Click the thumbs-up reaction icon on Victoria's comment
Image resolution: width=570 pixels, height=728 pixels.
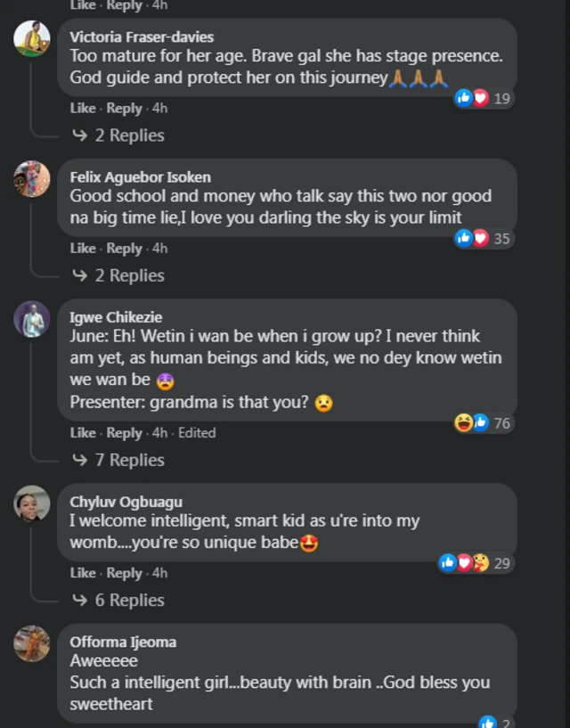pyautogui.click(x=464, y=99)
